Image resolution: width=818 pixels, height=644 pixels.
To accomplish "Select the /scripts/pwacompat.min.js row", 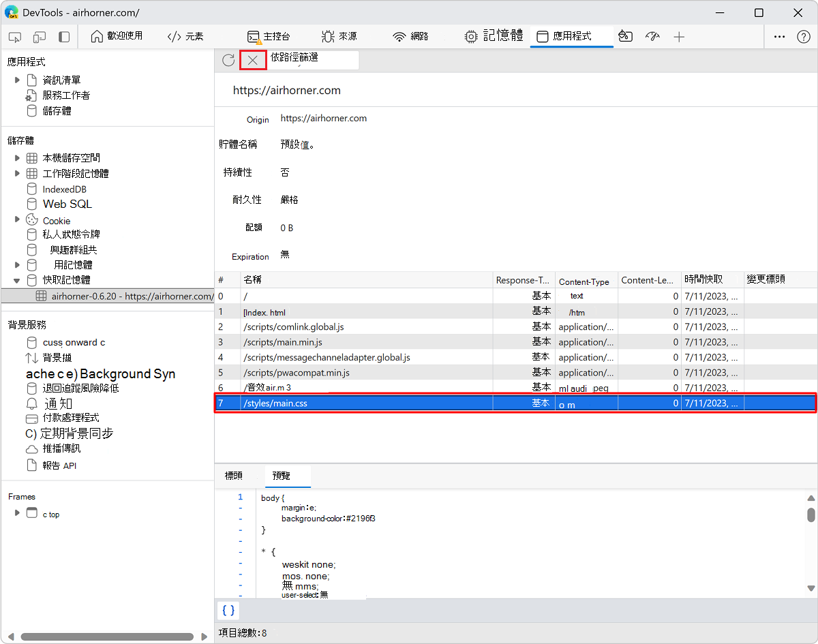I will tap(516, 373).
